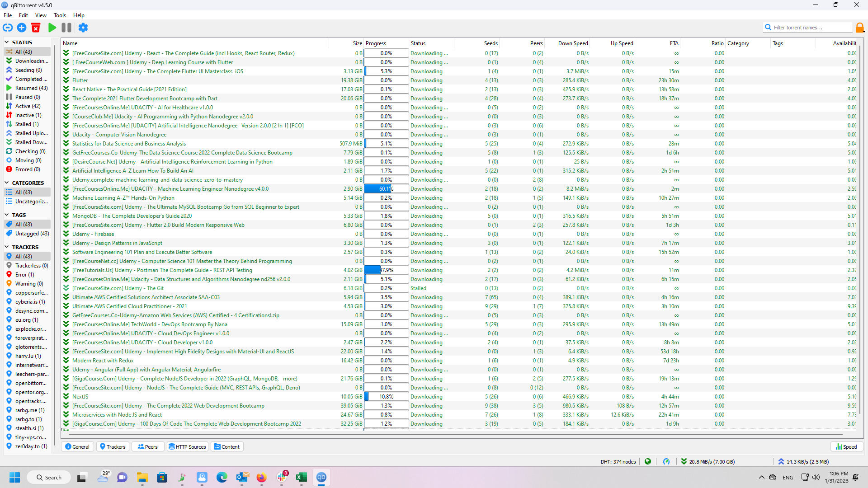Open Microsoft Store from the taskbar
The height and width of the screenshot is (488, 868).
coord(162,477)
